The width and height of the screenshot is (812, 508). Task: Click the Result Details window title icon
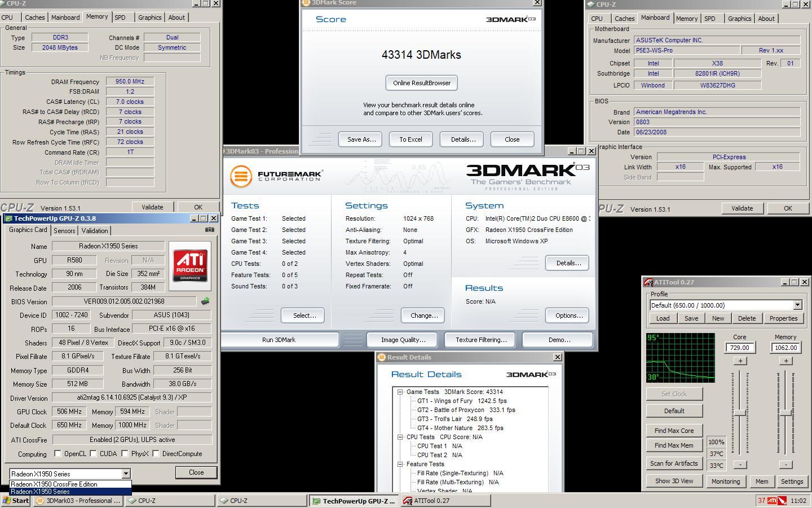point(382,357)
